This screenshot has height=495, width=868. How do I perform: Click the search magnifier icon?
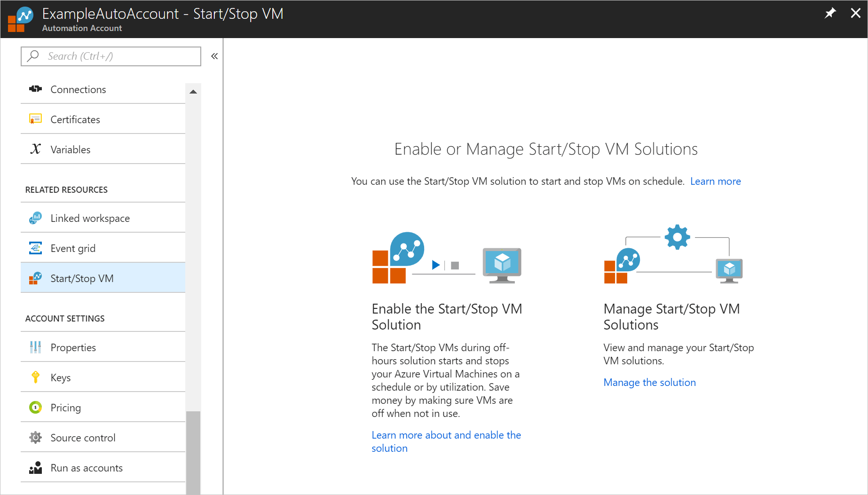[33, 56]
